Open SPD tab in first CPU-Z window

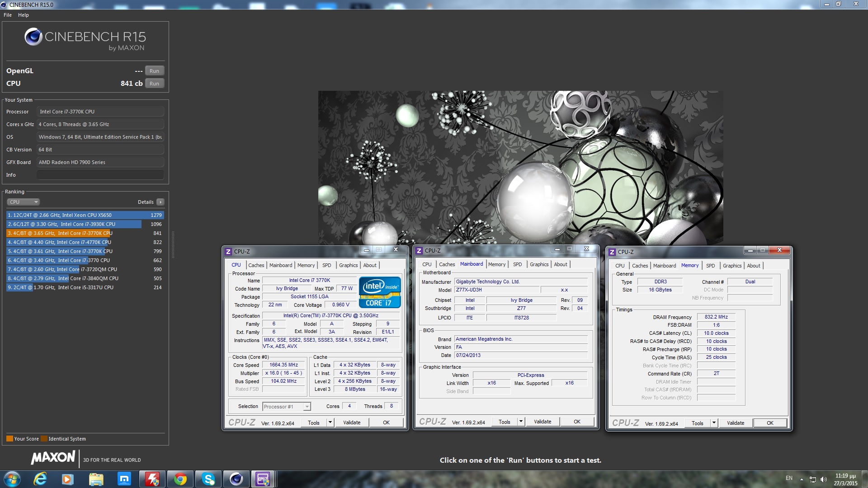[x=327, y=265]
